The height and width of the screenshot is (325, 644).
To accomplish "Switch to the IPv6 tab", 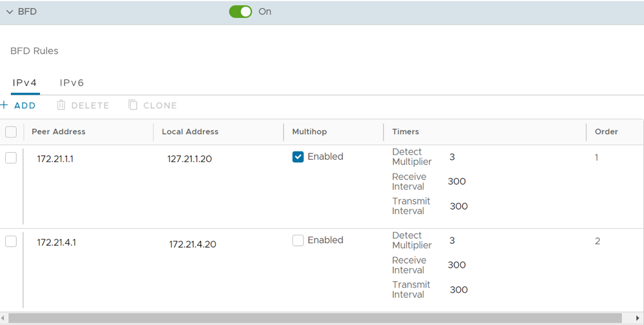I will [72, 83].
